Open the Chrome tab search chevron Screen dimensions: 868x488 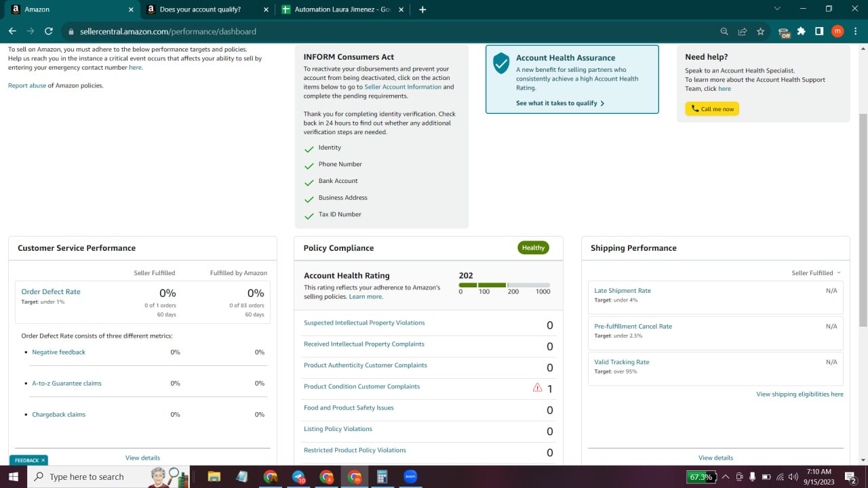click(x=777, y=9)
